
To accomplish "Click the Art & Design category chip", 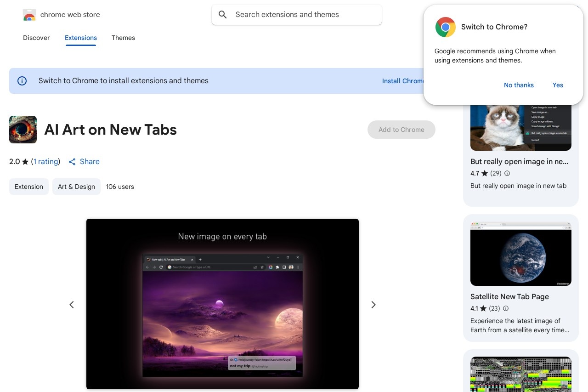I will click(76, 187).
